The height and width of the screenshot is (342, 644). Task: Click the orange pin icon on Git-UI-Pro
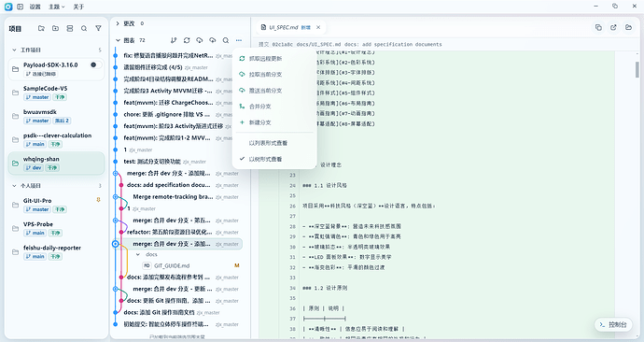point(98,200)
